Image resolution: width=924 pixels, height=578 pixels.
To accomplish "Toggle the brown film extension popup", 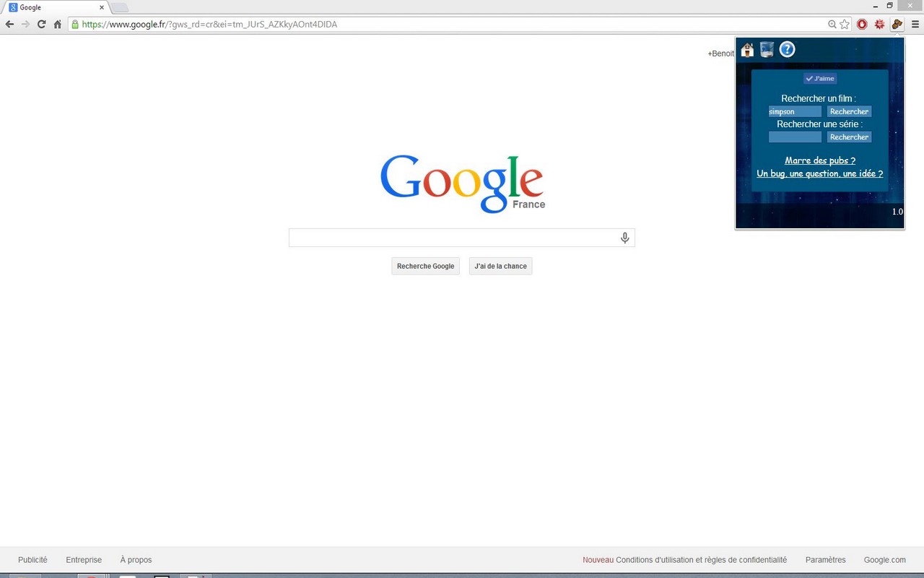I will point(897,24).
